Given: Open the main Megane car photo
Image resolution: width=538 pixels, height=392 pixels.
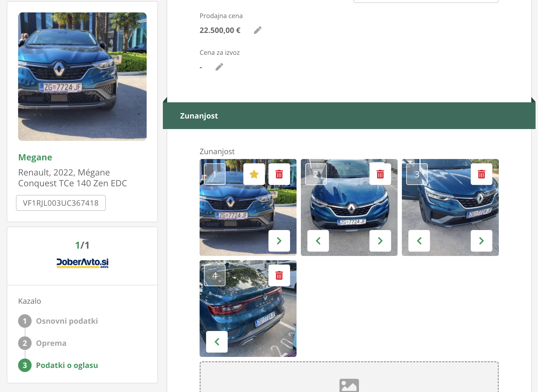Looking at the screenshot, I should pos(82,77).
